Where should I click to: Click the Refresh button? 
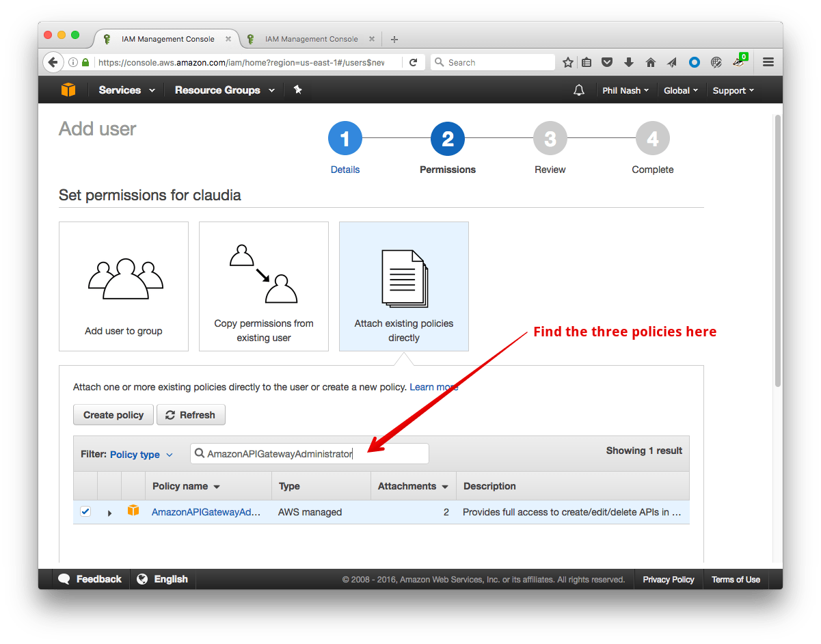click(x=191, y=415)
